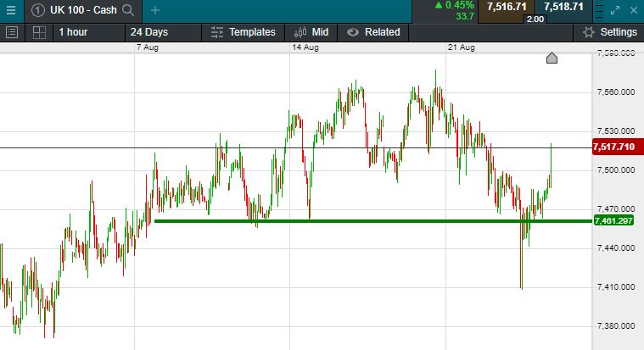Click the three-dot options handle icon

click(599, 11)
